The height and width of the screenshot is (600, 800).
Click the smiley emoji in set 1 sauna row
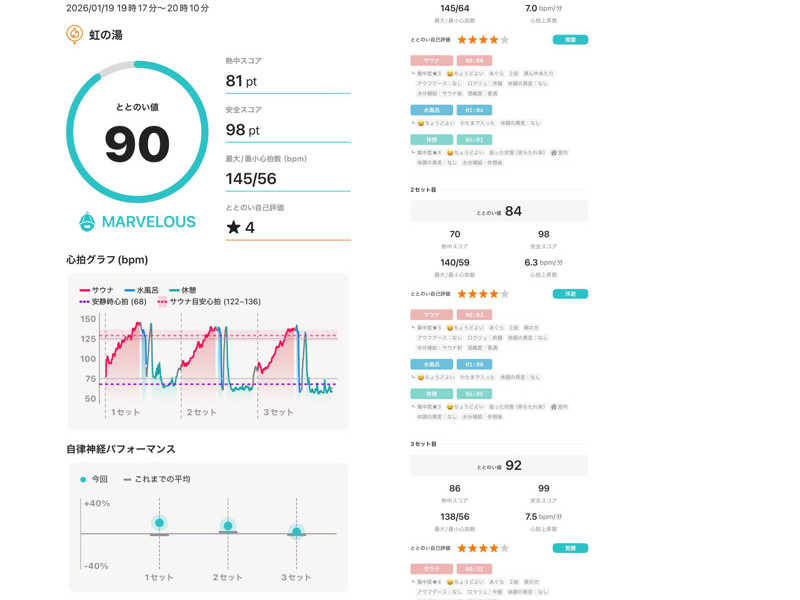450,73
